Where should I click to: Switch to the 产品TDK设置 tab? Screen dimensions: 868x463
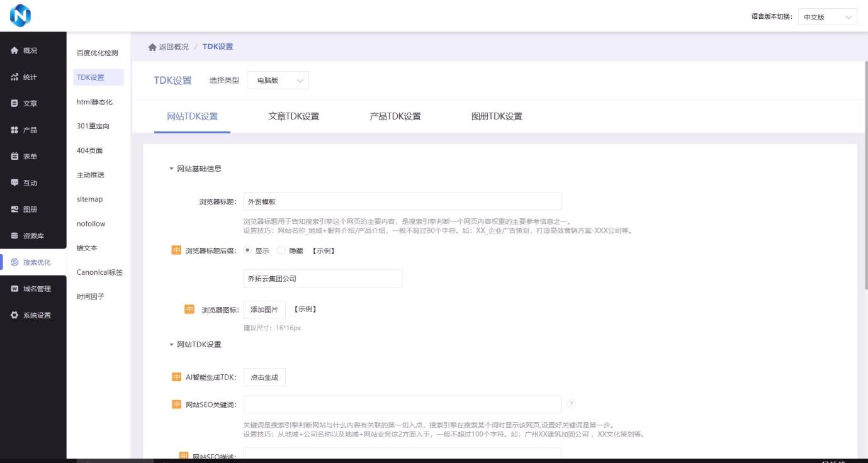(395, 116)
